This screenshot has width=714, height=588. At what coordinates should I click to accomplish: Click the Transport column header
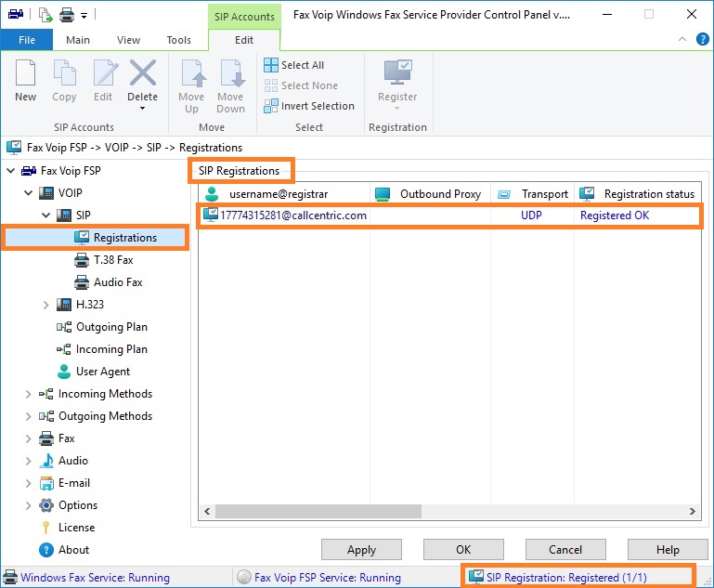tap(532, 194)
